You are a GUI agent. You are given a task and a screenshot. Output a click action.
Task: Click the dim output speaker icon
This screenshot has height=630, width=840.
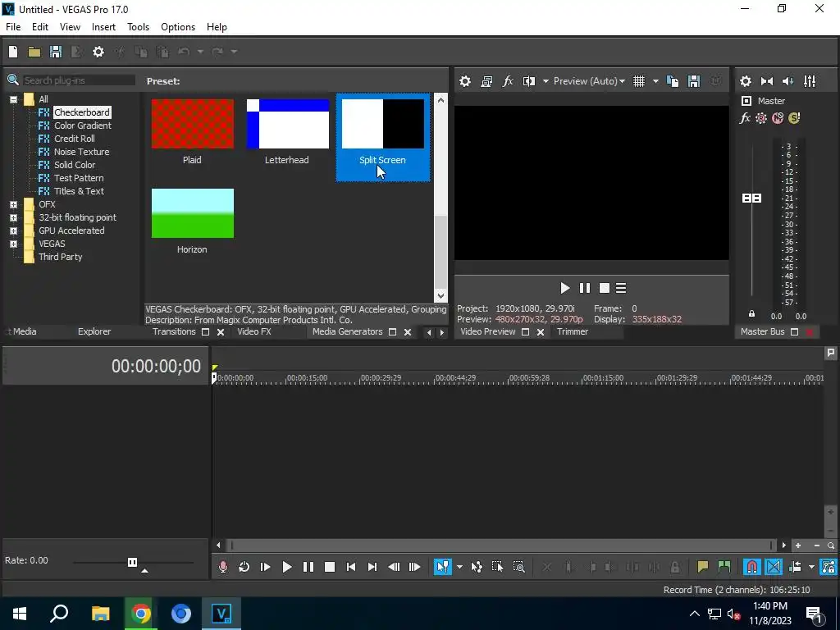tap(787, 81)
